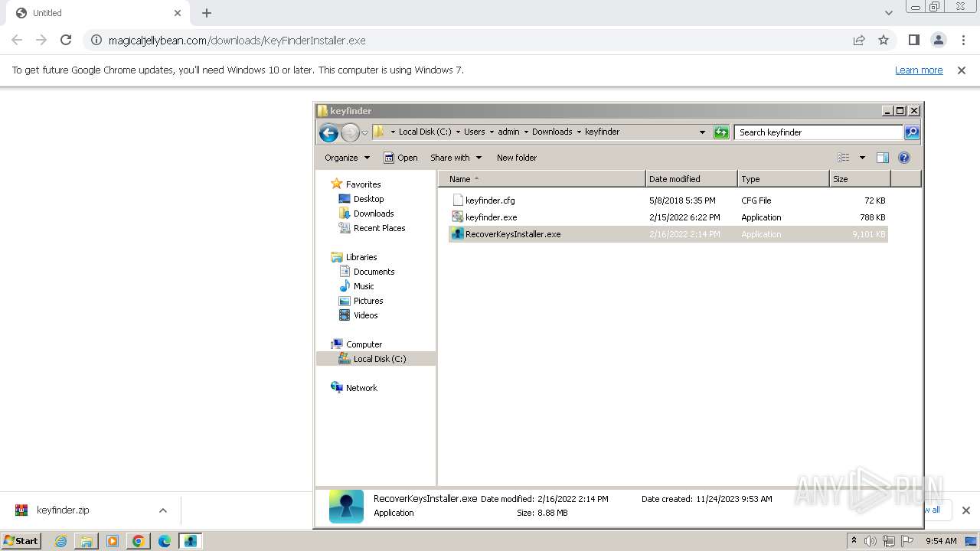Open Chrome three-dot menu
This screenshot has height=551, width=980.
pyautogui.click(x=963, y=40)
